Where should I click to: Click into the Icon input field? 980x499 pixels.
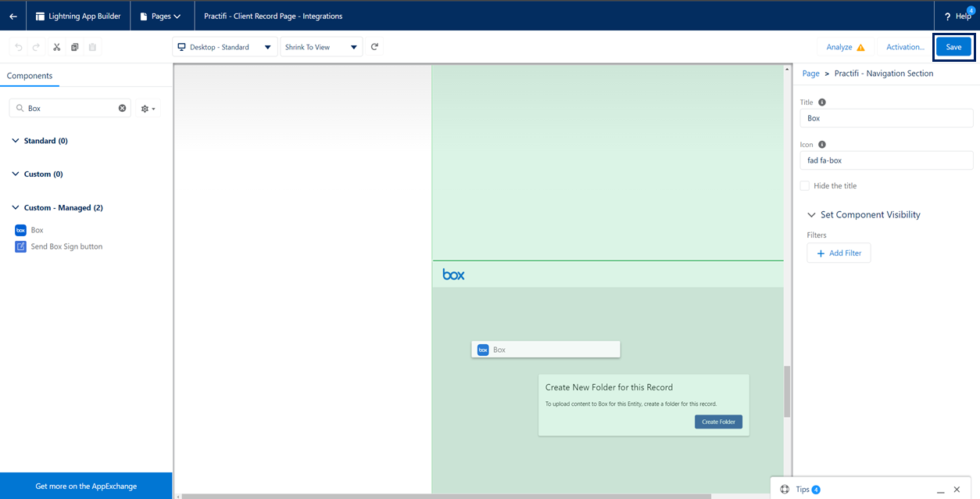click(886, 160)
